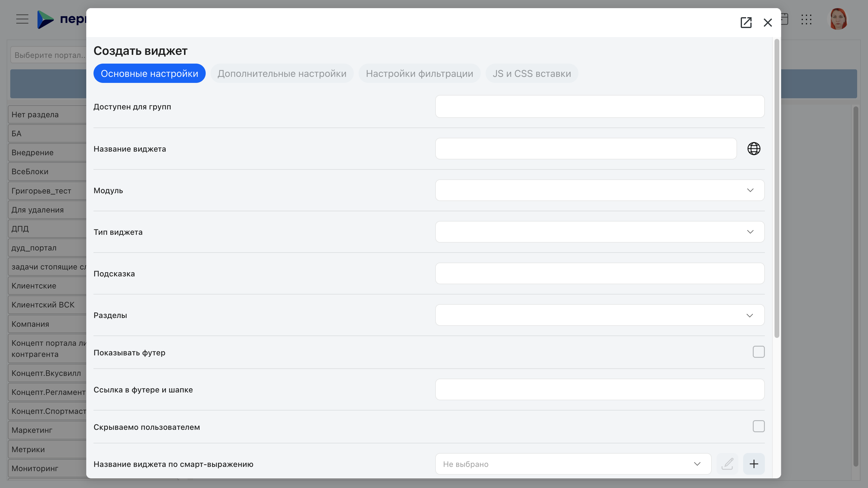This screenshot has height=488, width=868.
Task: Open the apps grid icon in header
Action: pyautogui.click(x=806, y=19)
